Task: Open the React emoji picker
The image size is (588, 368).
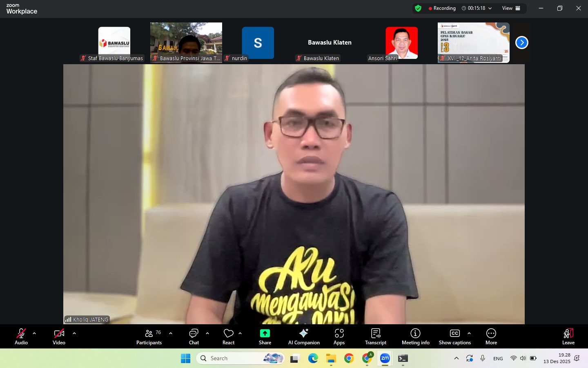Action: click(x=228, y=337)
